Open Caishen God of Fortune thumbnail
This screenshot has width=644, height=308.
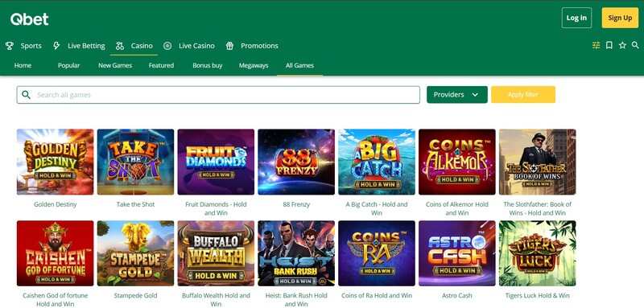click(55, 253)
